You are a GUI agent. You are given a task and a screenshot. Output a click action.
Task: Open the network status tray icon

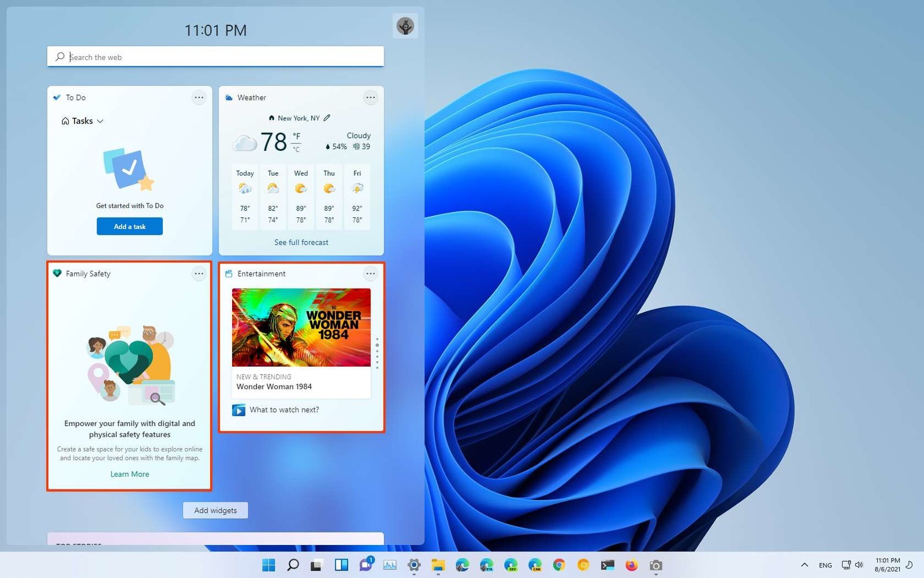tap(846, 565)
